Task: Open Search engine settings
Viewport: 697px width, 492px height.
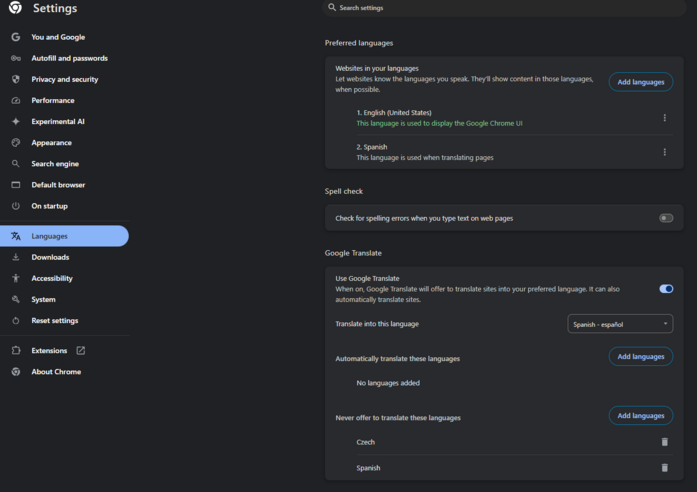Action: [x=55, y=164]
